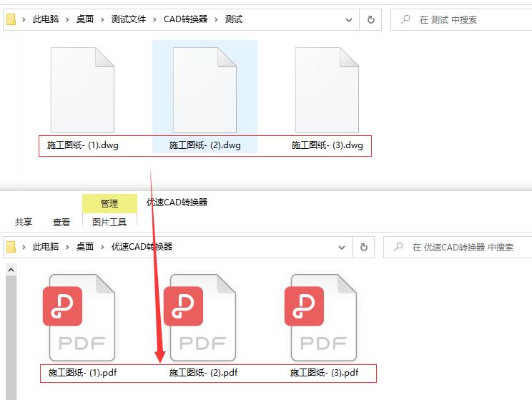The image size is (532, 400).
Task: Expand chevron after CAD转换器 in upper path
Action: (216, 20)
